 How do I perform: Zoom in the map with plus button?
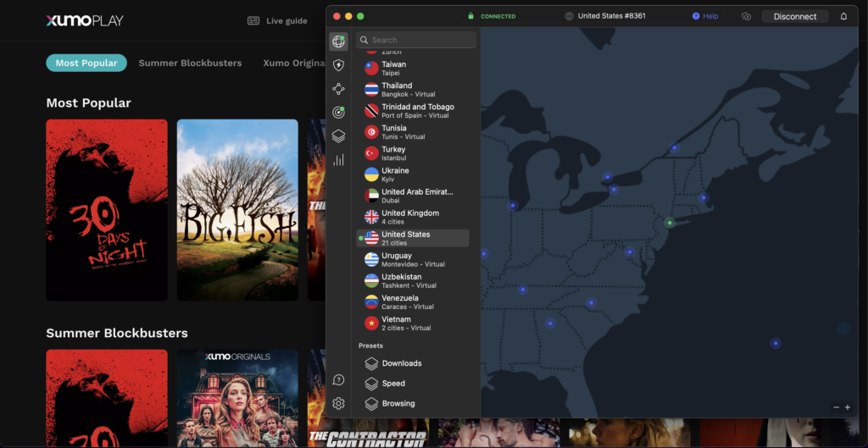848,407
